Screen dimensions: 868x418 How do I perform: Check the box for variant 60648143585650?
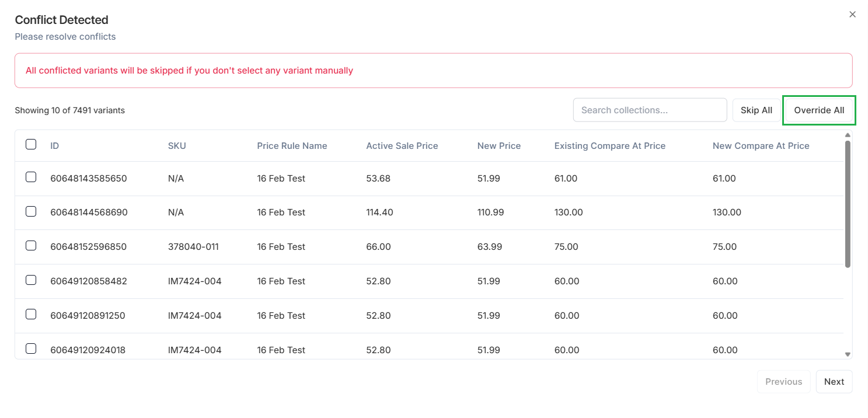[31, 177]
